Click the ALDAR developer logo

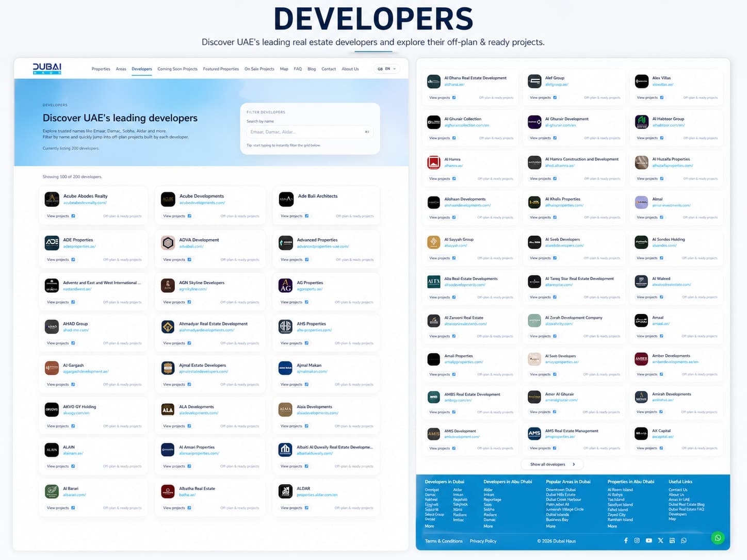285,491
